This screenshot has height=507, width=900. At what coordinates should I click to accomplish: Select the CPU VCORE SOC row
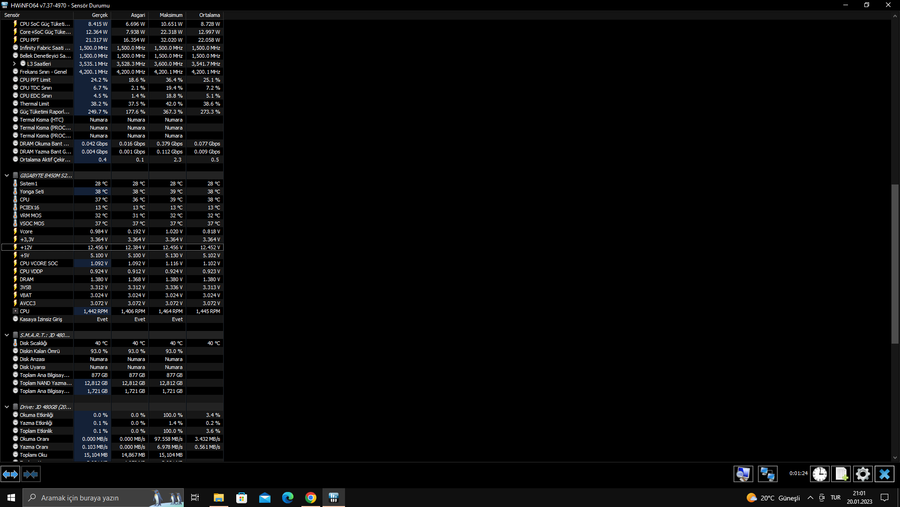[x=112, y=263]
